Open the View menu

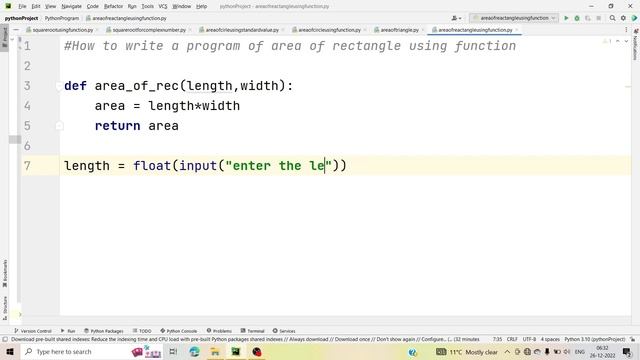click(50, 6)
